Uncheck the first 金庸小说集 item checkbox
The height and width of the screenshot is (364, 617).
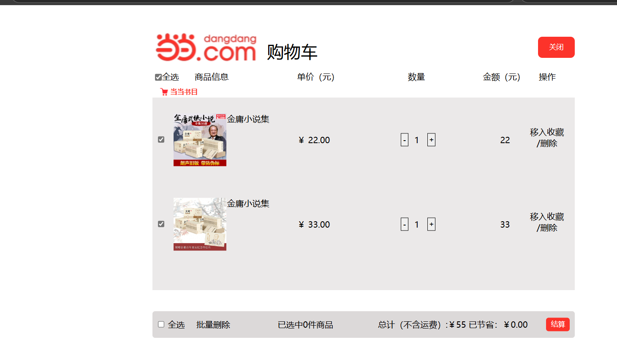161,139
